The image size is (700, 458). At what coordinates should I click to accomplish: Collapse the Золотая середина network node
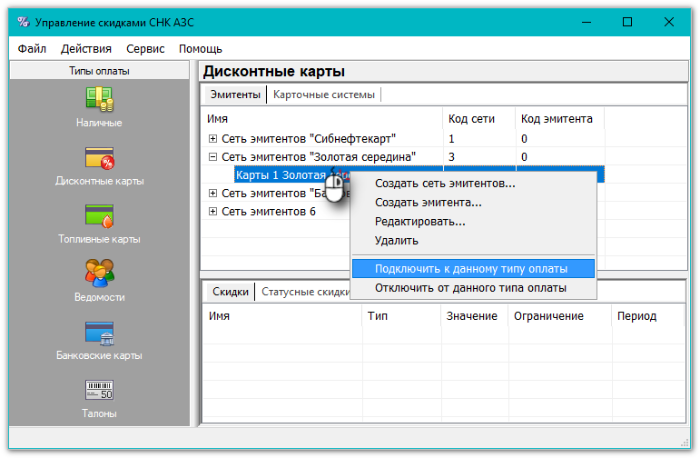click(213, 157)
